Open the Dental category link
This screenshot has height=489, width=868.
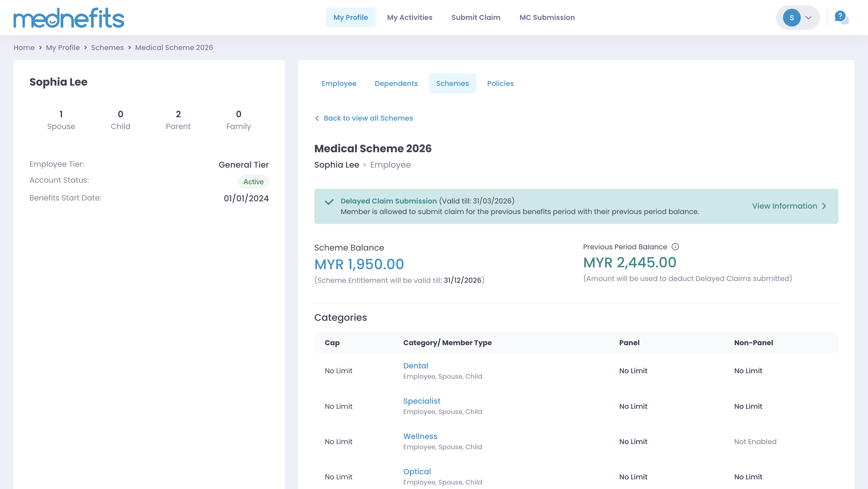click(x=416, y=366)
